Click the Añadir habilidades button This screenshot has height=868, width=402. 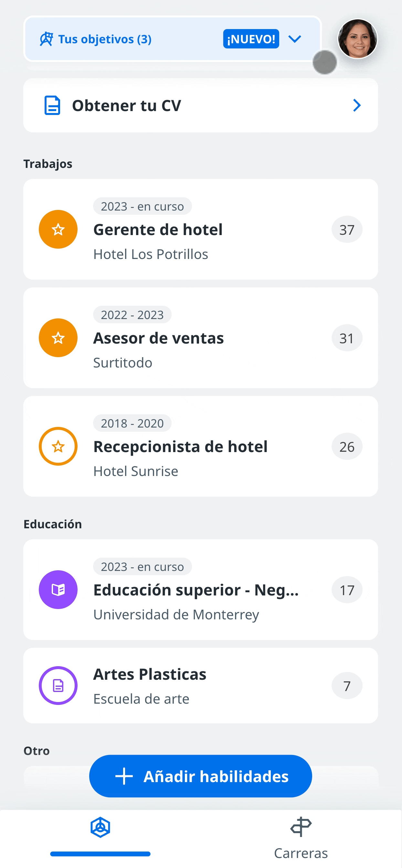click(x=201, y=776)
